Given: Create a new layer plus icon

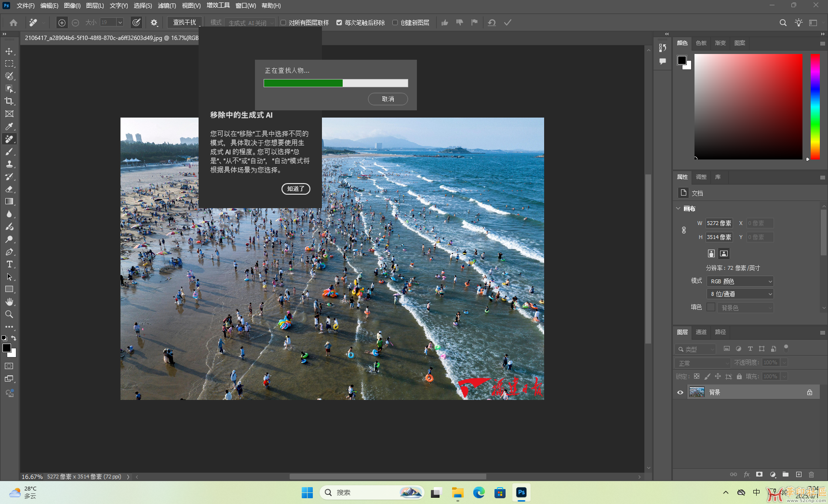Looking at the screenshot, I should pyautogui.click(x=799, y=475).
